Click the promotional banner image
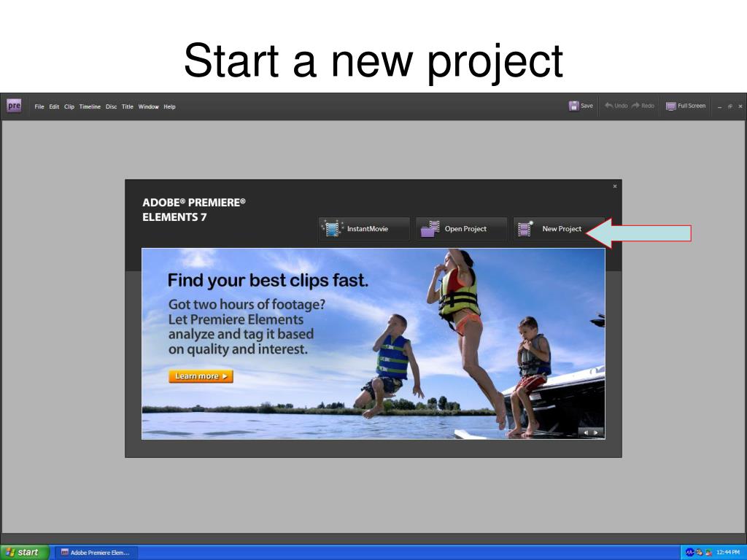This screenshot has height=560, width=747. tap(373, 343)
